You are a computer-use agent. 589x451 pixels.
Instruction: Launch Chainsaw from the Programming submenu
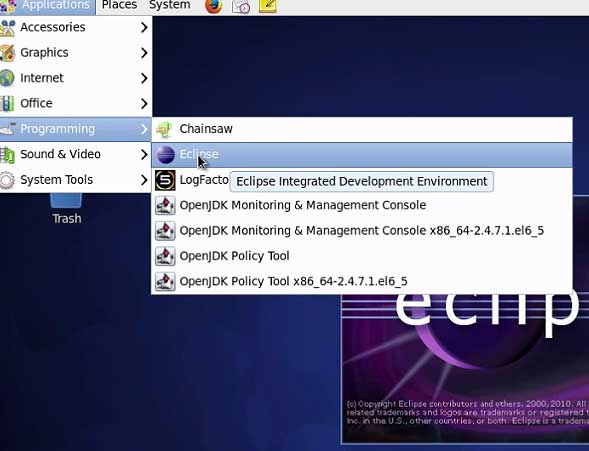pos(362,129)
